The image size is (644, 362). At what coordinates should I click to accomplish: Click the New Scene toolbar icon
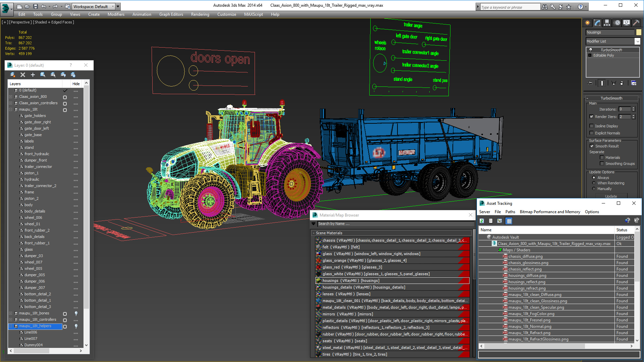point(19,6)
